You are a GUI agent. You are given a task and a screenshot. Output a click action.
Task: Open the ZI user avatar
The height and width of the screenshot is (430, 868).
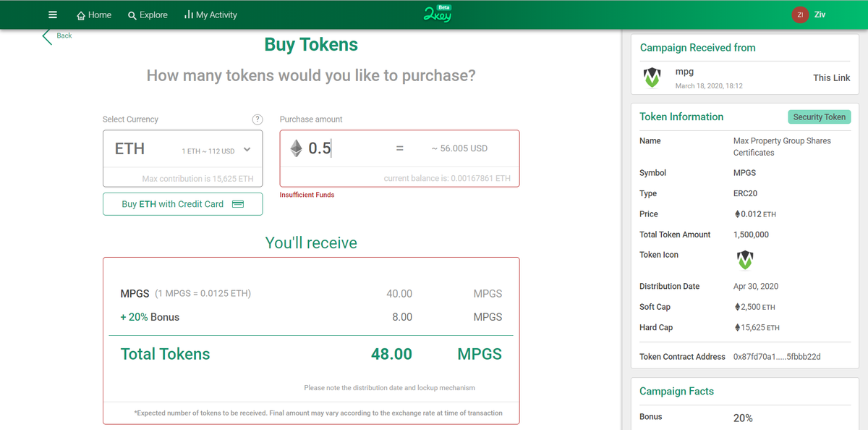(x=800, y=14)
